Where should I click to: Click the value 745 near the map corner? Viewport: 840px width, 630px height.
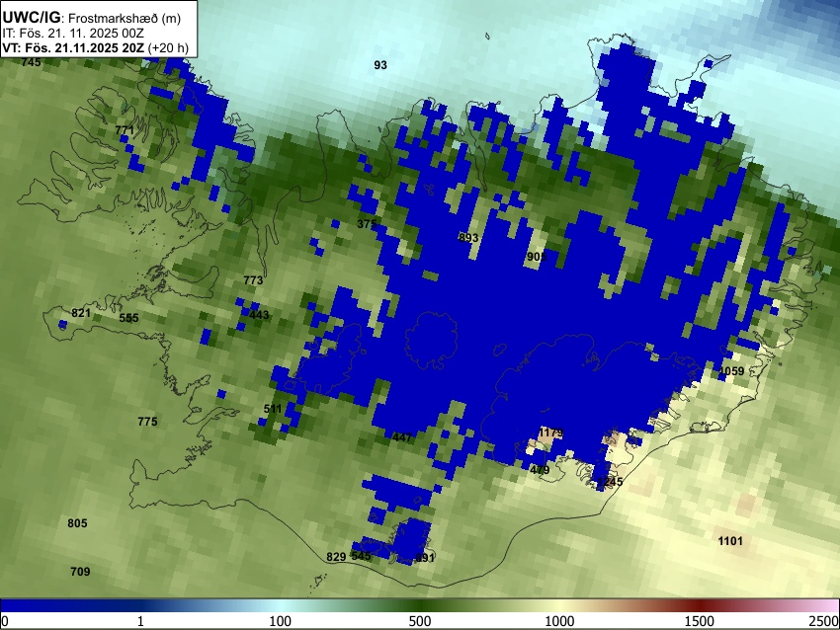31,62
